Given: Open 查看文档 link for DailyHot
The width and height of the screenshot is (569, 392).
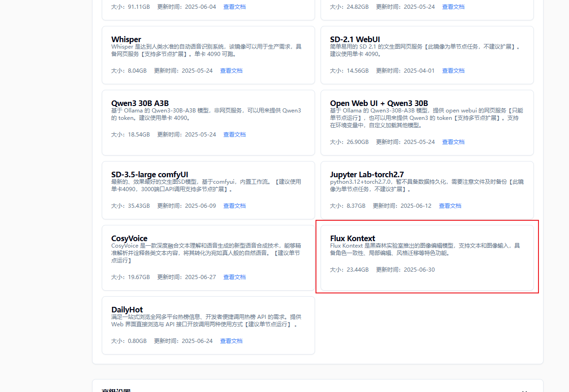Looking at the screenshot, I should (x=231, y=341).
